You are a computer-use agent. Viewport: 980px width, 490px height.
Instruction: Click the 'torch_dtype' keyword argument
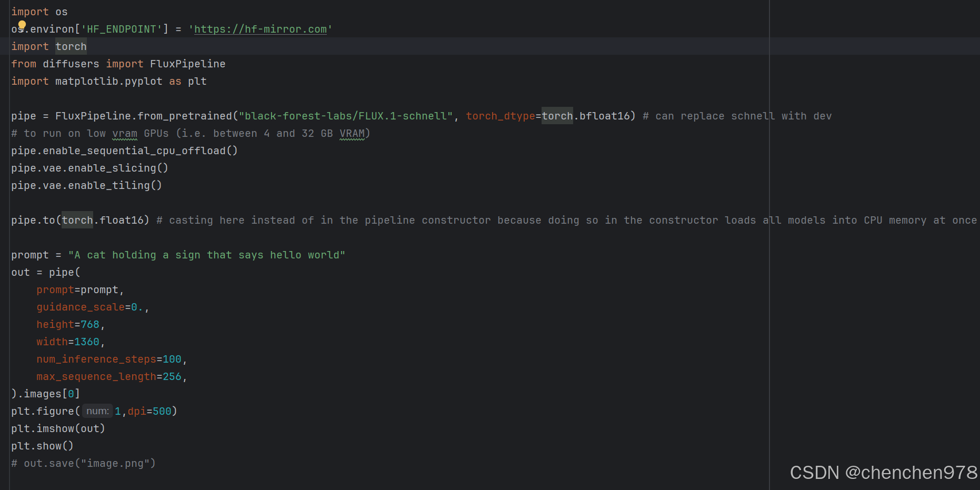(x=501, y=116)
